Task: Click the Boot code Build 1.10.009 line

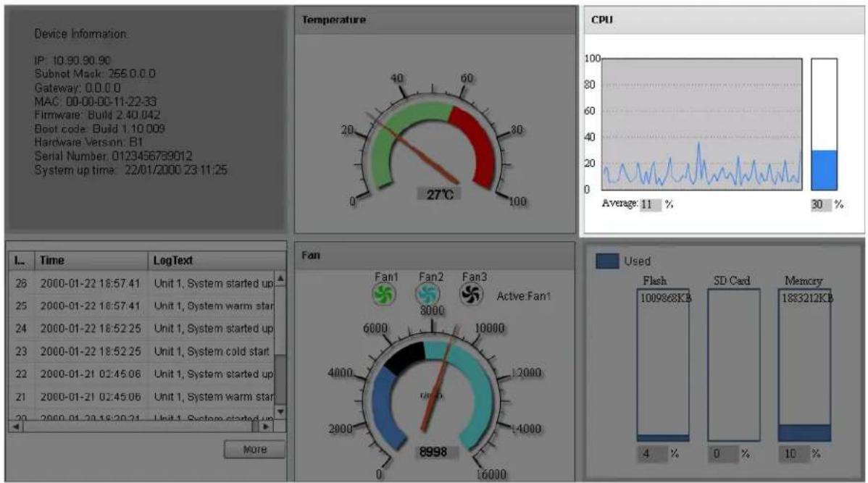Action: point(100,129)
